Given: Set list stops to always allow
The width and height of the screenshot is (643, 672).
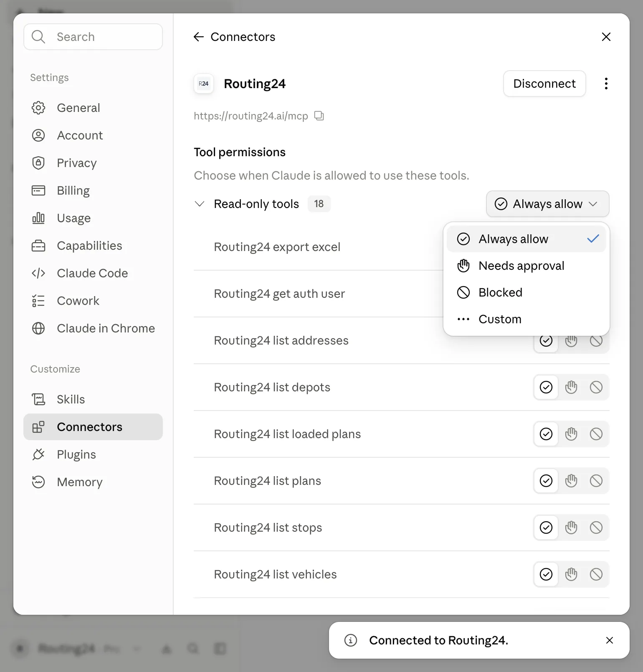Looking at the screenshot, I should click(546, 527).
